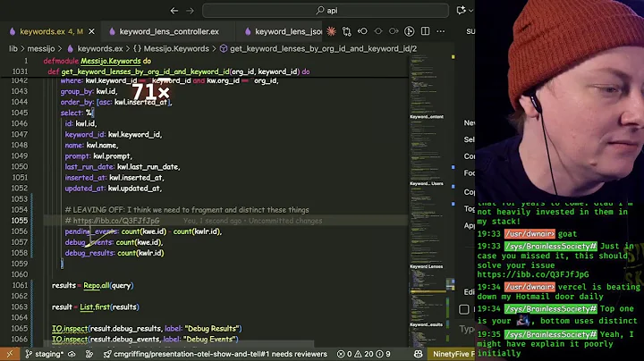The image size is (644, 361).
Task: Open Problems via errors and warnings counter
Action: click(363, 354)
